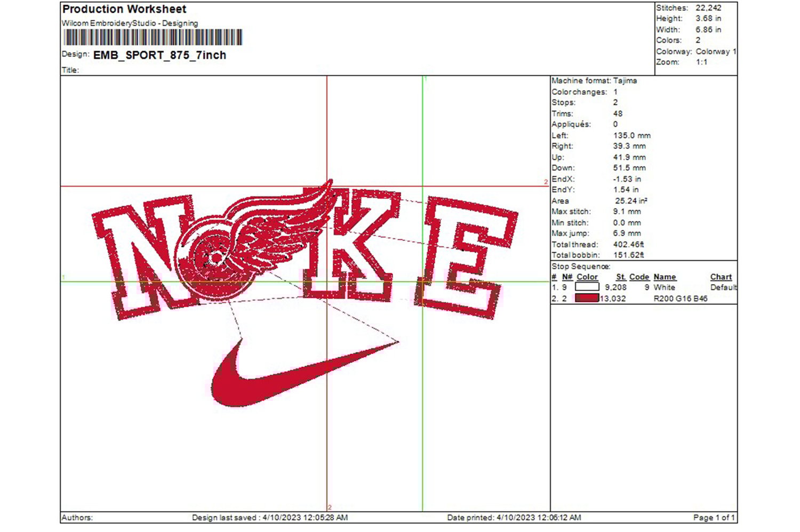Click the min stitch value "0.0 mm"
The width and height of the screenshot is (800, 532).
pos(627,223)
